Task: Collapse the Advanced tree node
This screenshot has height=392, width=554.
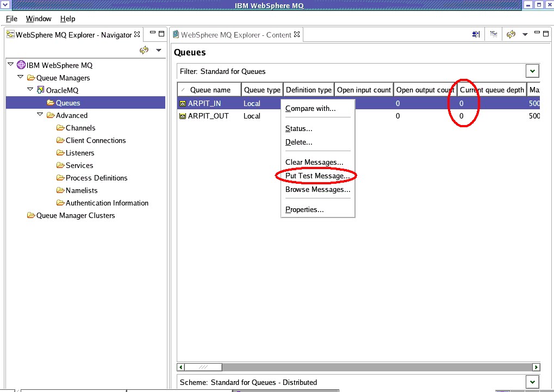Action: pyautogui.click(x=39, y=115)
